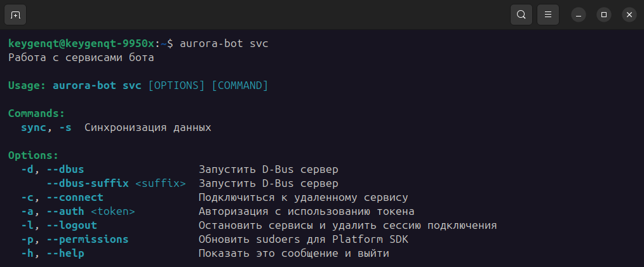The height and width of the screenshot is (267, 644).
Task: Click the '-c' short flag
Action: click(27, 198)
